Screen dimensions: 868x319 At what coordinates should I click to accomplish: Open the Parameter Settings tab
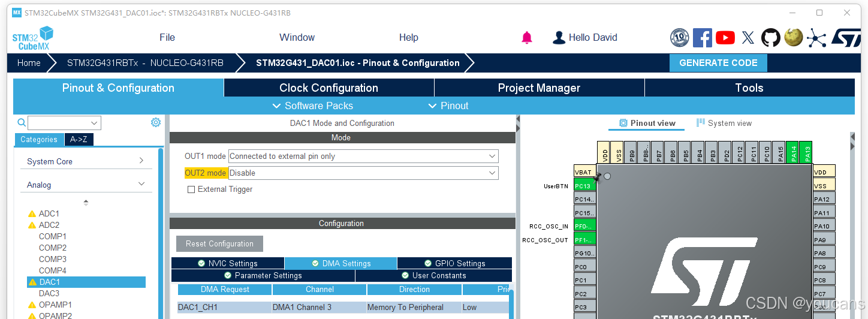263,275
